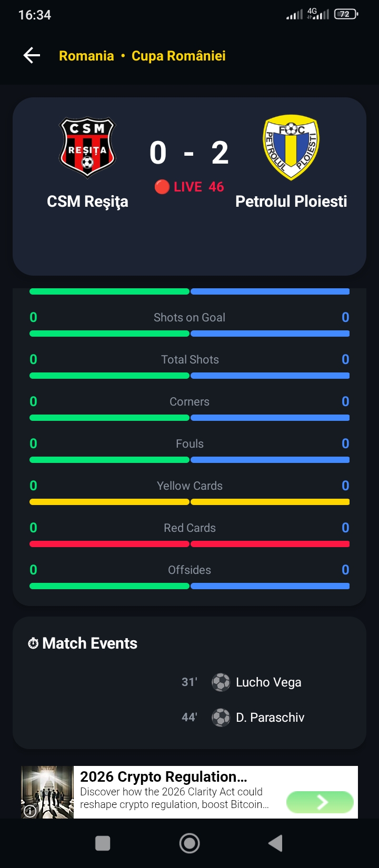Open the Petrolul Ploiesti team crest
This screenshot has height=868, width=379.
(x=291, y=148)
